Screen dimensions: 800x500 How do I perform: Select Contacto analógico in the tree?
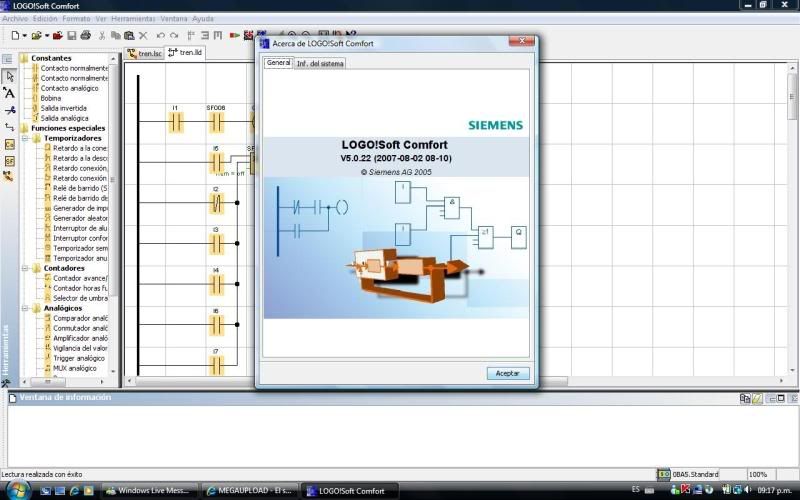point(69,88)
